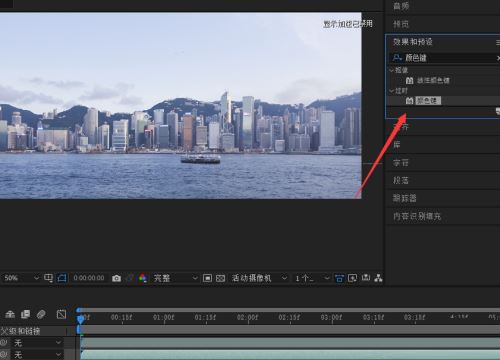Click the 效果和预设 panel title
The image size is (500, 360).
click(413, 42)
